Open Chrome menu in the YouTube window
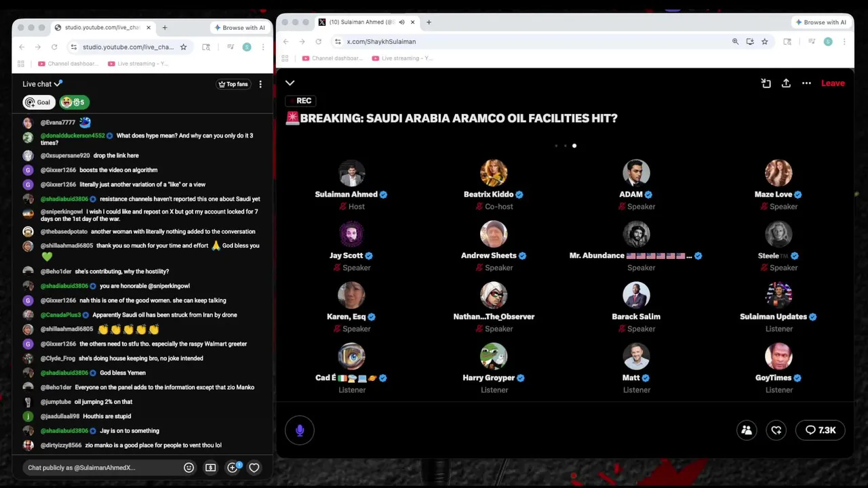This screenshot has width=868, height=488. click(263, 47)
